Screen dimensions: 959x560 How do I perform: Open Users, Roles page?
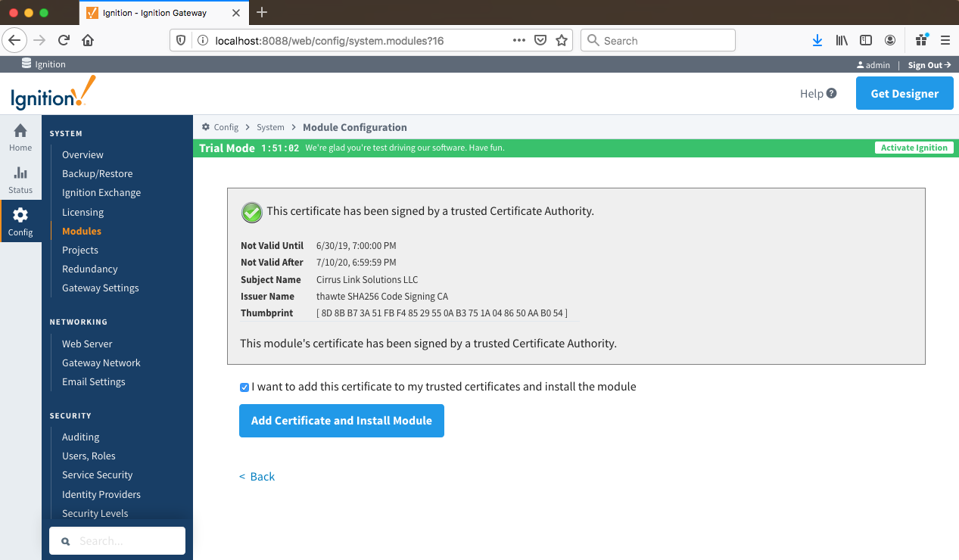point(89,456)
